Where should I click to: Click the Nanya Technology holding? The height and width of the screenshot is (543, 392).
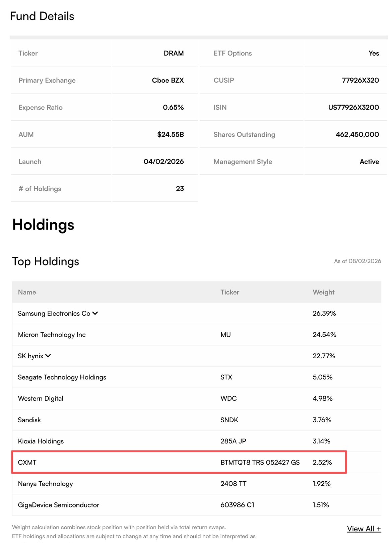[x=45, y=484]
